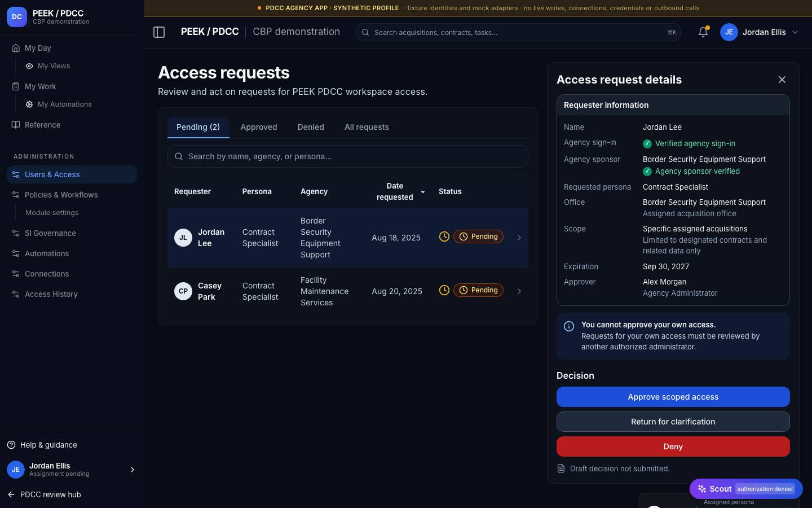Click the Scout sparkle icon
The image size is (812, 508).
coord(702,489)
